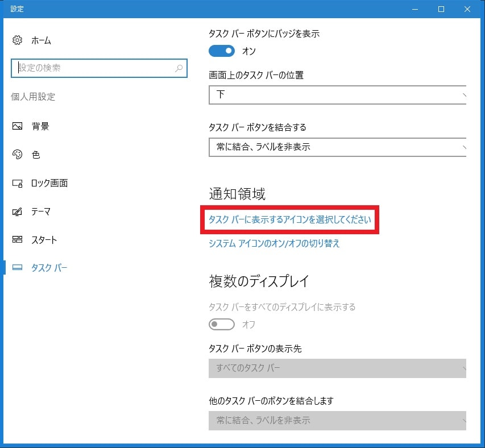Open the 色 settings page

[x=36, y=155]
